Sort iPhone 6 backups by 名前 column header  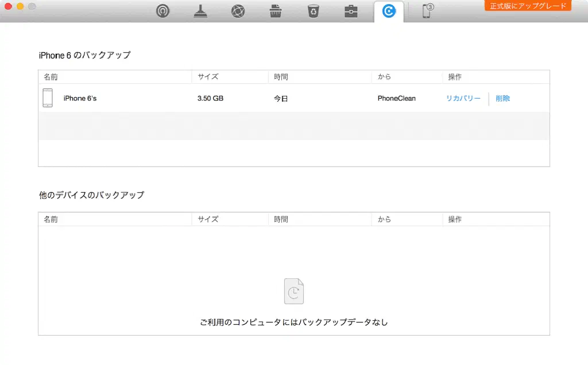click(51, 77)
